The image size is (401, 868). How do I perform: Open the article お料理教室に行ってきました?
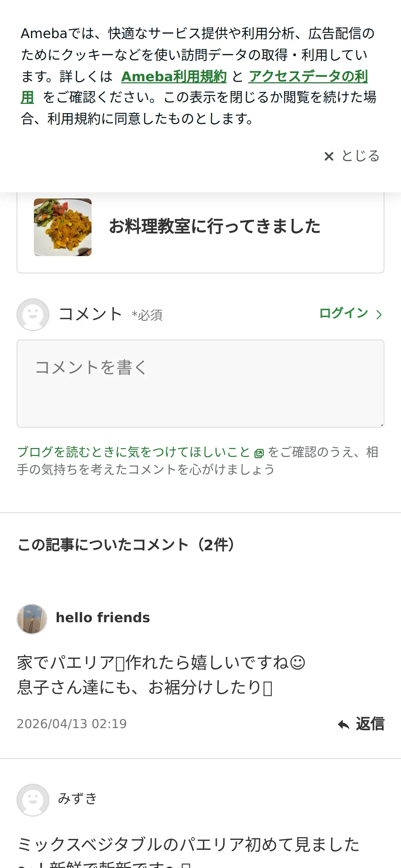pyautogui.click(x=215, y=227)
